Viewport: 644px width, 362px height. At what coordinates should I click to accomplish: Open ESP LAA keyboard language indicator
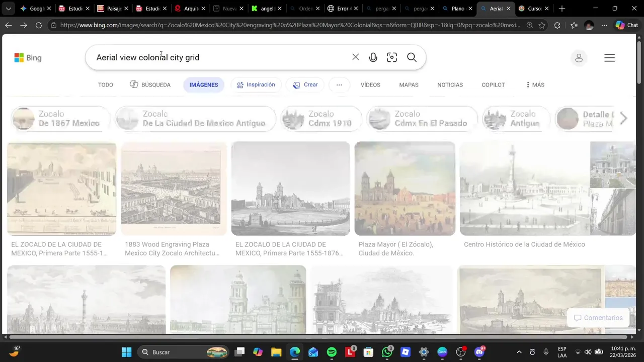[x=562, y=352]
